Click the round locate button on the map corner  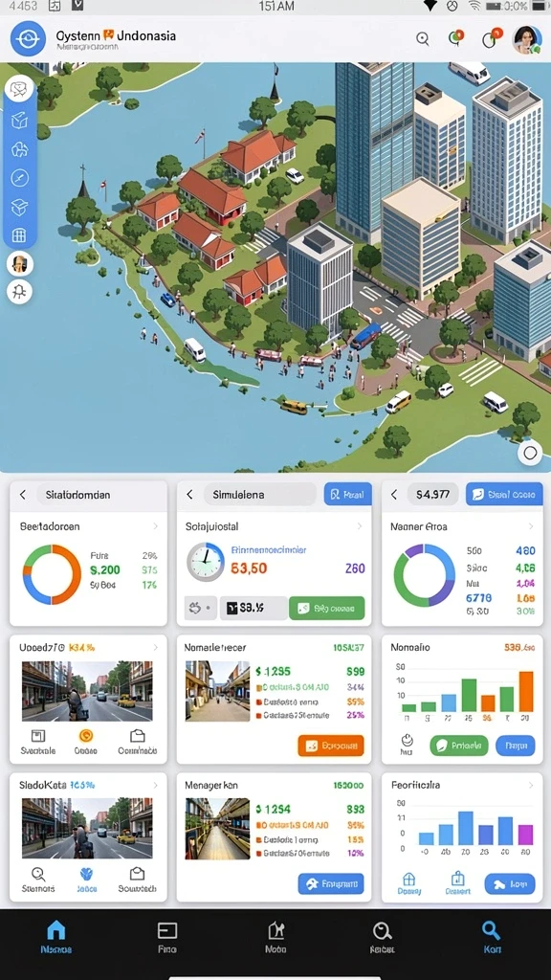point(530,453)
